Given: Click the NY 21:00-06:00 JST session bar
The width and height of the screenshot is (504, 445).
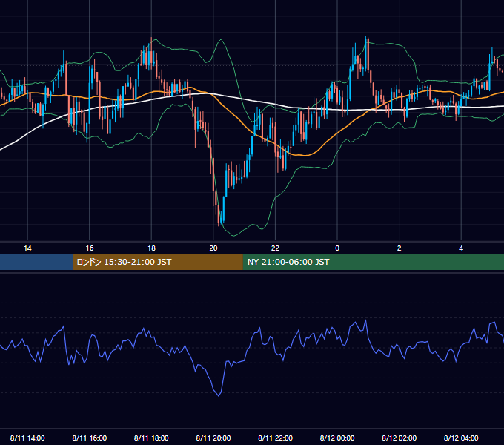Looking at the screenshot, I should [x=373, y=262].
